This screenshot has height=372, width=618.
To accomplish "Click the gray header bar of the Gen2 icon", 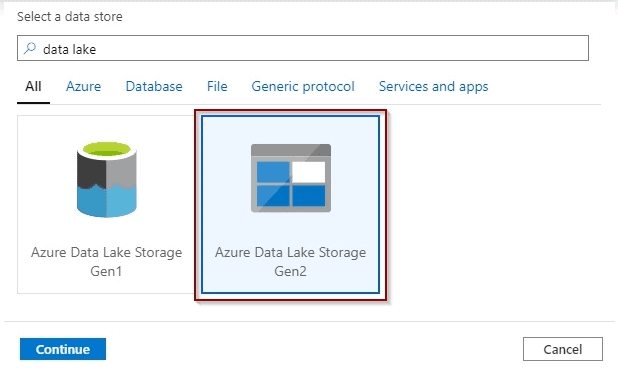I will 291,150.
